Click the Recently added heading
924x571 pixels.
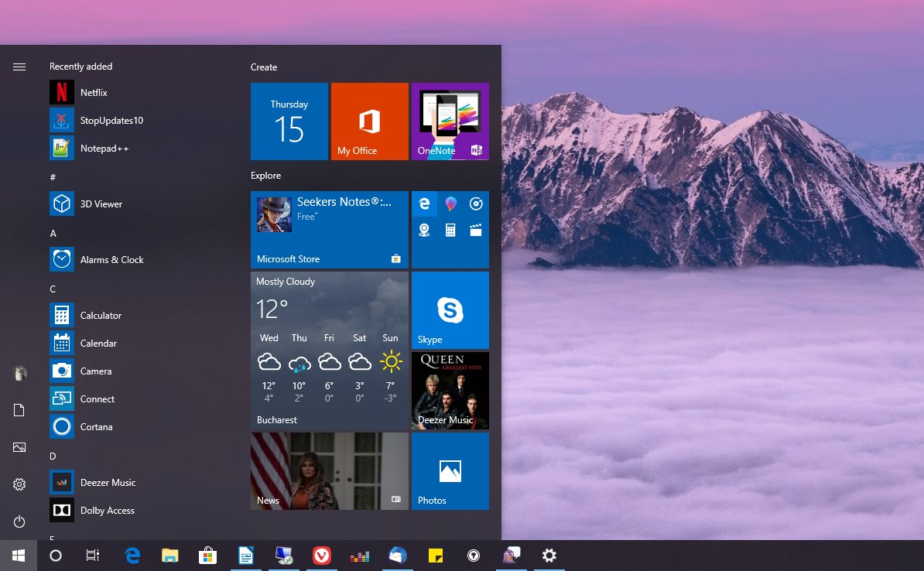[80, 67]
